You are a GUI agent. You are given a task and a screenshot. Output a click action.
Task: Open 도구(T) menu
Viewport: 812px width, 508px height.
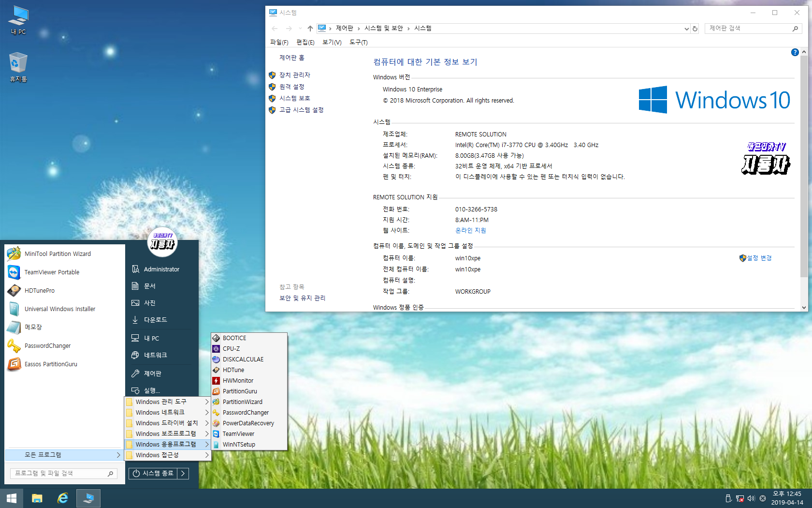tap(358, 43)
